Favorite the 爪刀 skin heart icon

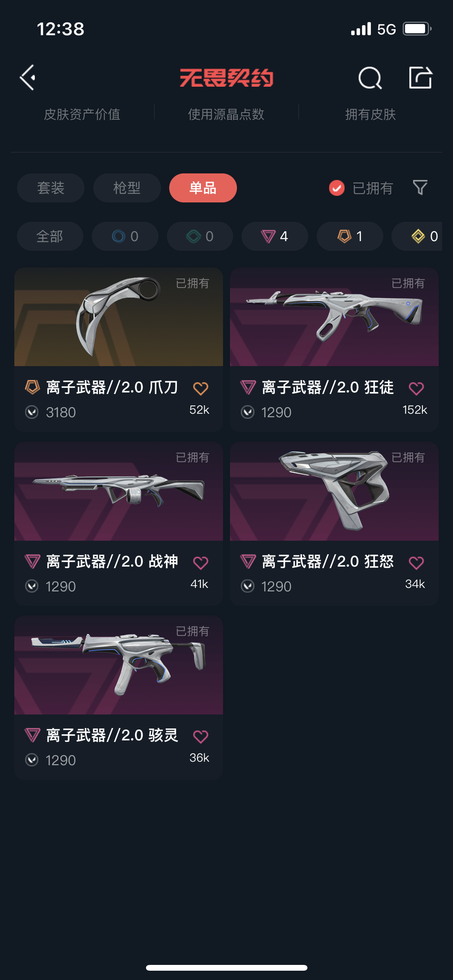[x=200, y=388]
